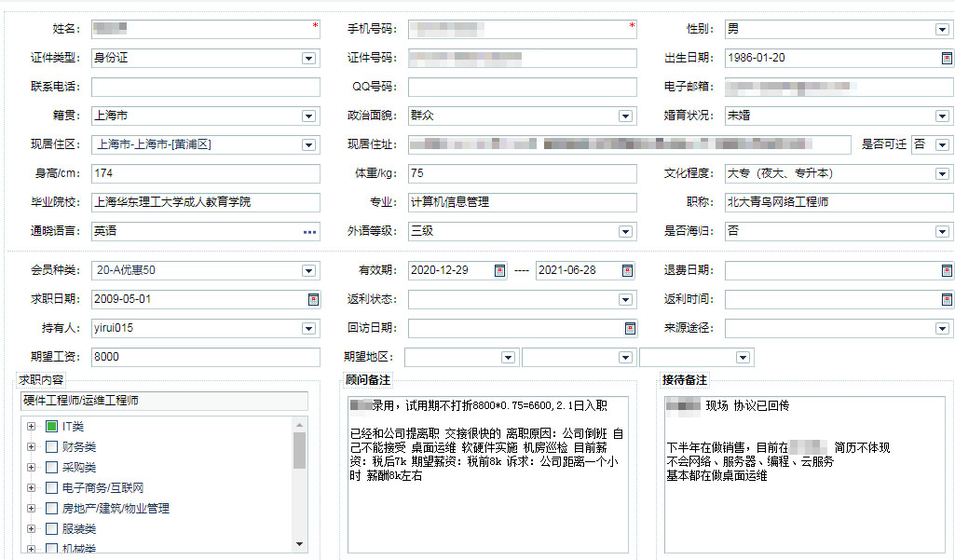Click the 姓名 input field
This screenshot has width=955, height=560.
[206, 29]
